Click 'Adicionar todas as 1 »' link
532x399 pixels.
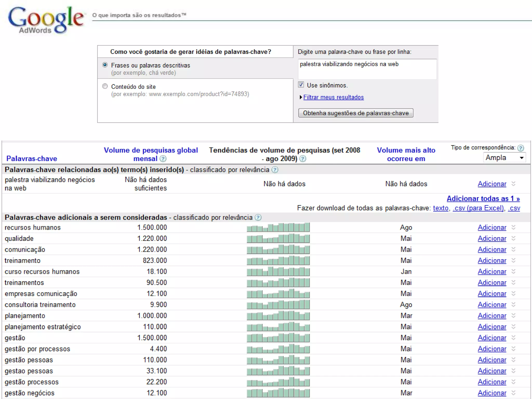point(483,199)
